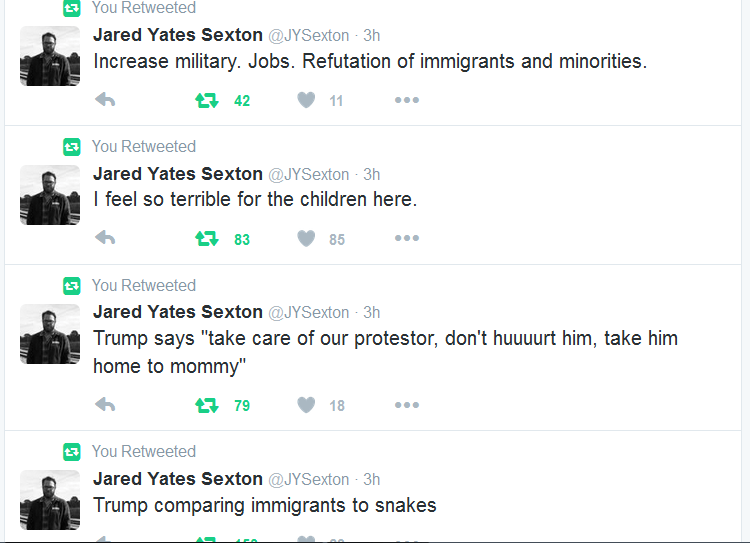Open more options on the "Increase military" tweet
The width and height of the screenshot is (750, 543).
pyautogui.click(x=406, y=100)
